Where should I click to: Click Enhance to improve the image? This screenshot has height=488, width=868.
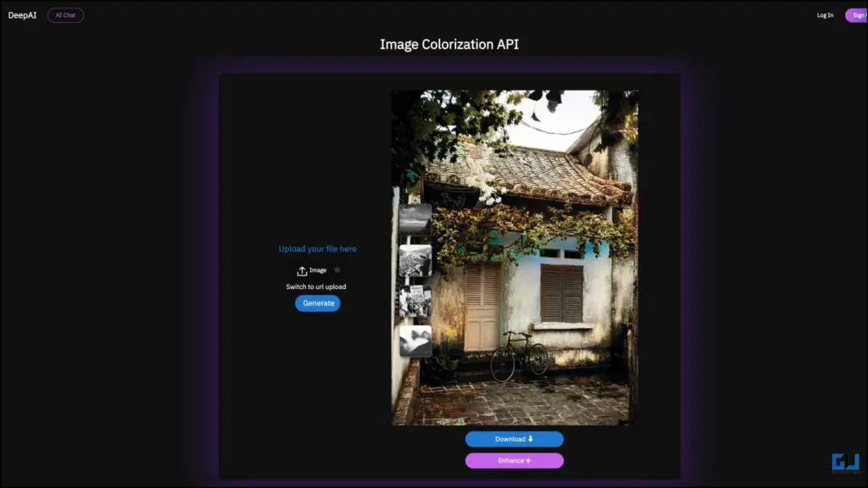pos(514,460)
